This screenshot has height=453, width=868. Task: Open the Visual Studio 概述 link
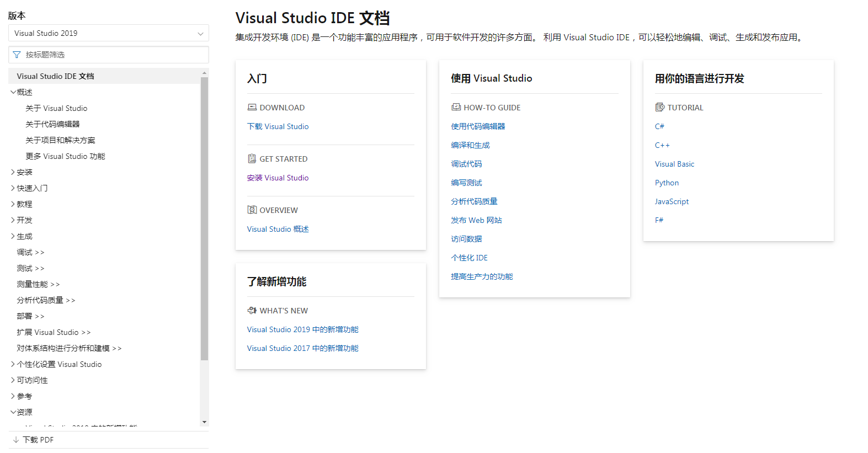[278, 229]
